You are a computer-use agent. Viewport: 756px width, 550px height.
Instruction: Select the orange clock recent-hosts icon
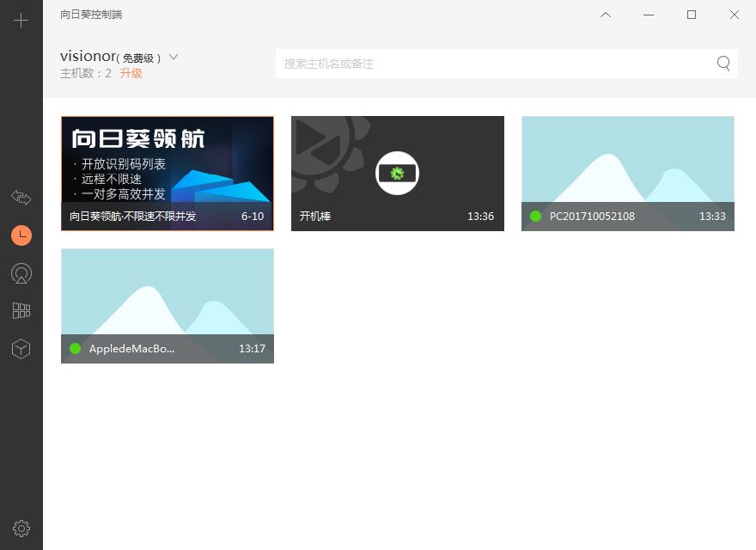21,235
